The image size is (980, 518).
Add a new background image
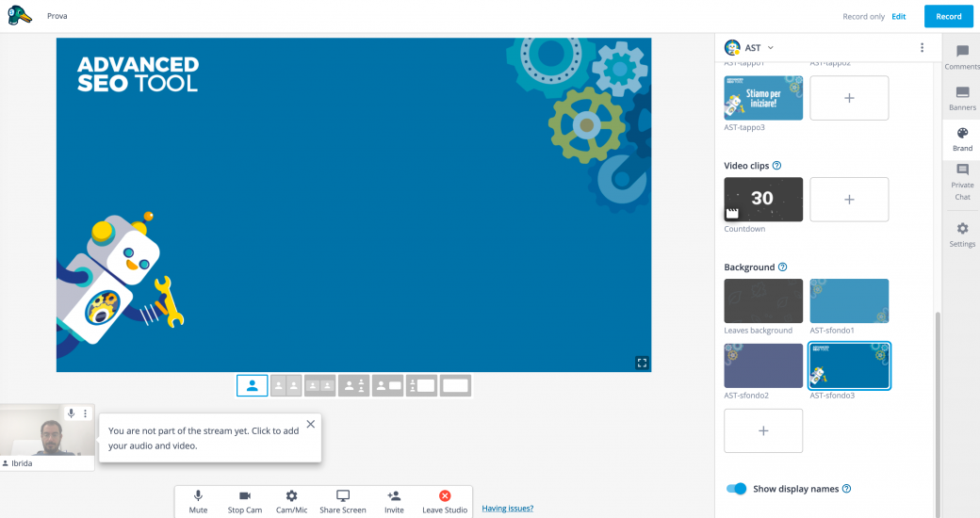tap(763, 430)
